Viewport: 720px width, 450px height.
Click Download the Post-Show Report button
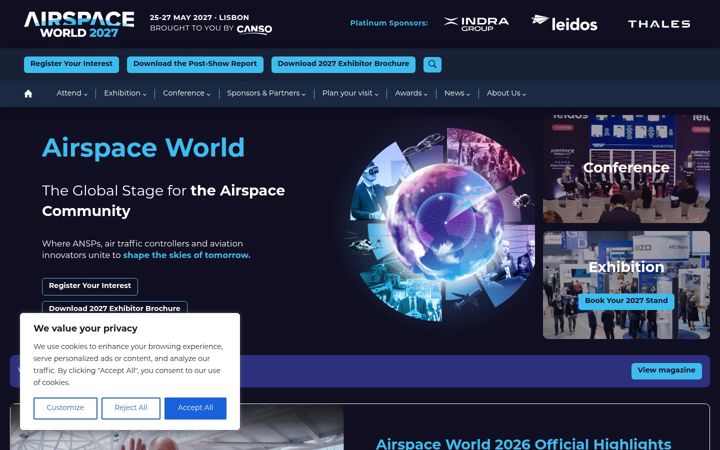coord(195,64)
